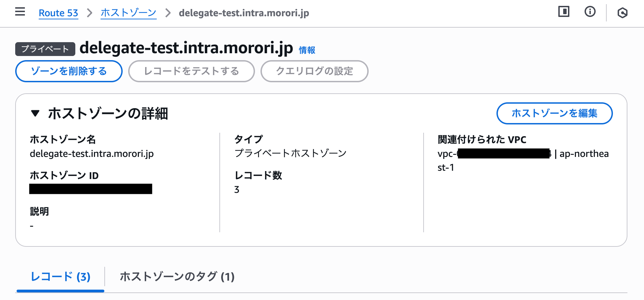Image resolution: width=644 pixels, height=300 pixels.
Task: Select delegate-test.intra.morori.jp in the breadcrumb
Action: [x=243, y=13]
